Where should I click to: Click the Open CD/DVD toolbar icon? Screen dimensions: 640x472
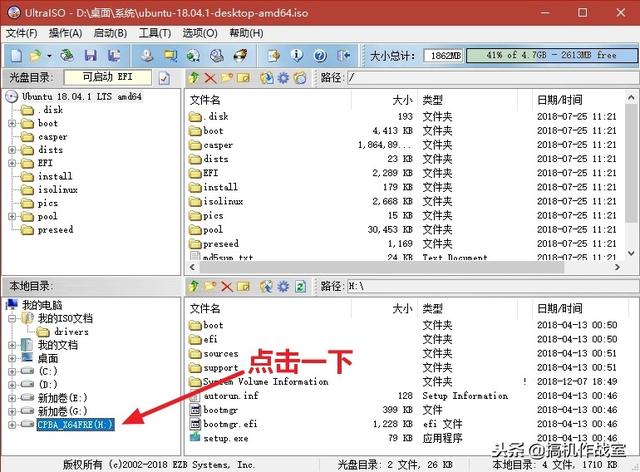tap(67, 55)
